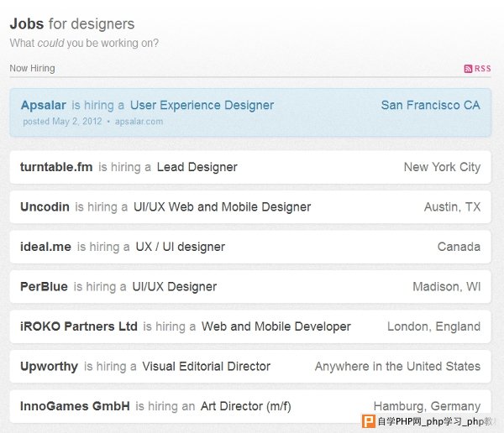Open the User Experience Designer job
The image size is (504, 433).
pos(202,106)
